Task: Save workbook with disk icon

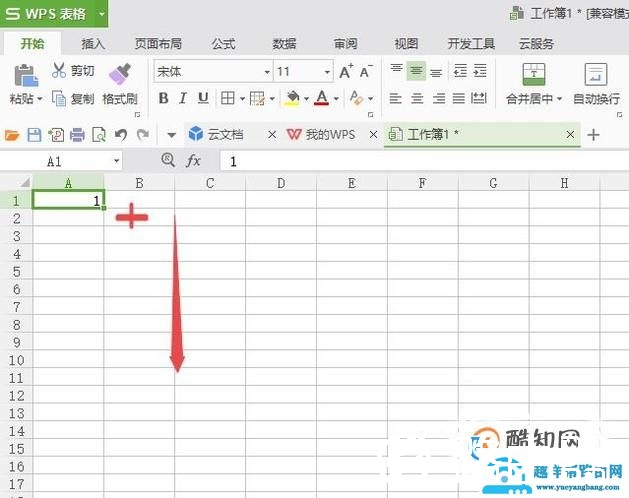Action: point(34,135)
